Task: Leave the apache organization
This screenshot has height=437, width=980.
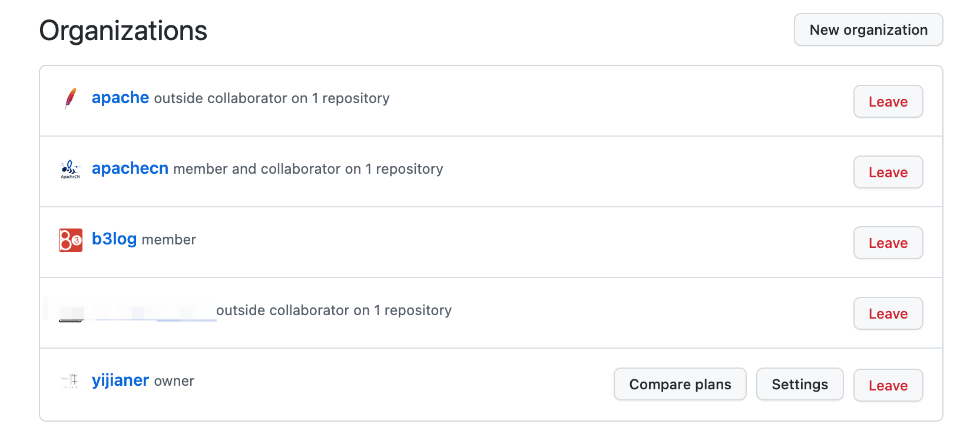Action: click(888, 102)
